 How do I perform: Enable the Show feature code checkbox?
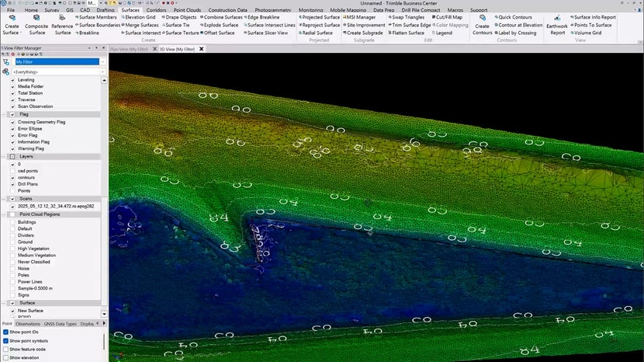click(6, 349)
